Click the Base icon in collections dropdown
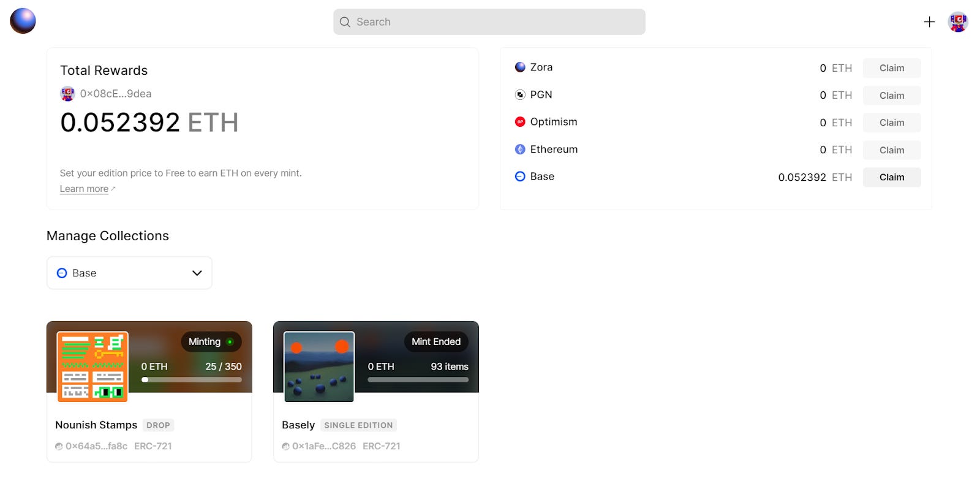The width and height of the screenshot is (980, 478). tap(62, 273)
